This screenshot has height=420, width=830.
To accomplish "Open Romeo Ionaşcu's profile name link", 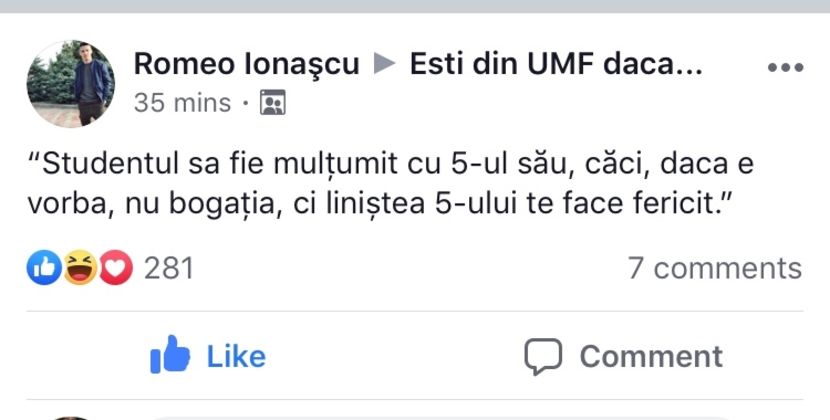I will [x=246, y=64].
